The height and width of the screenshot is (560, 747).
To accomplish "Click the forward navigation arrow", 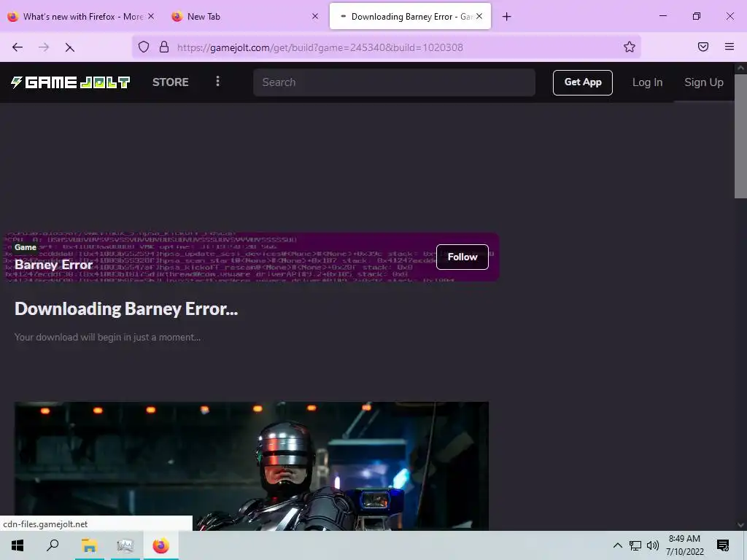I will [44, 47].
